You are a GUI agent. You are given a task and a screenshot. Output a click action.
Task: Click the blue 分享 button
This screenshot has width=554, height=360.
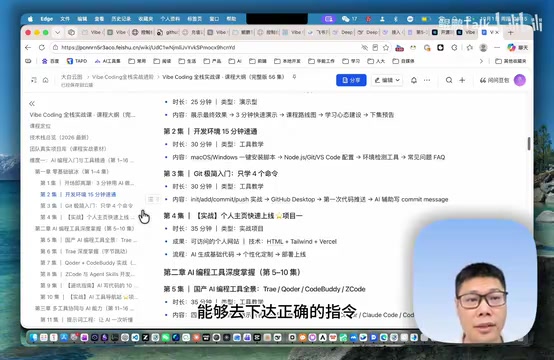(351, 80)
